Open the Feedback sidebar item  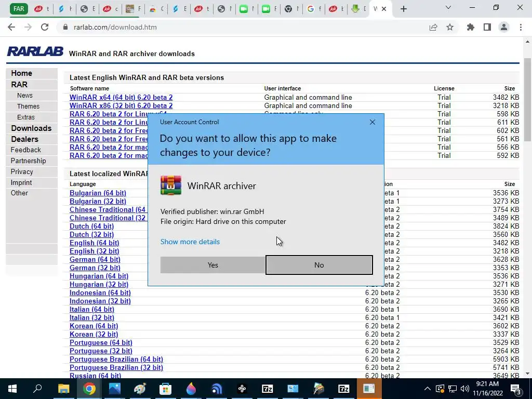coord(26,150)
